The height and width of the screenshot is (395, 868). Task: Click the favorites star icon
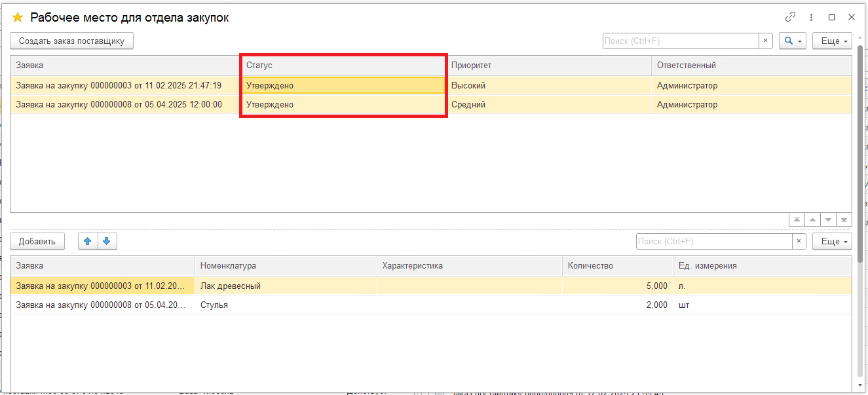[18, 18]
